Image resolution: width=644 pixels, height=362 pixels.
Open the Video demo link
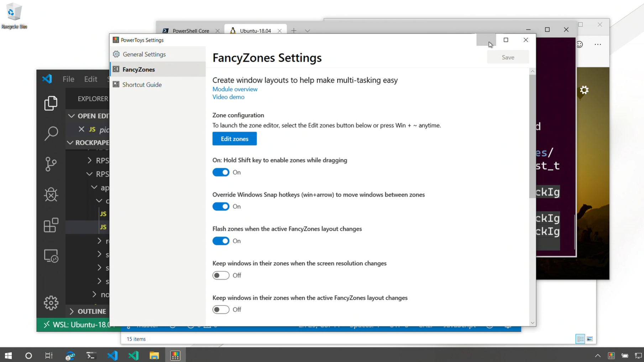point(229,97)
